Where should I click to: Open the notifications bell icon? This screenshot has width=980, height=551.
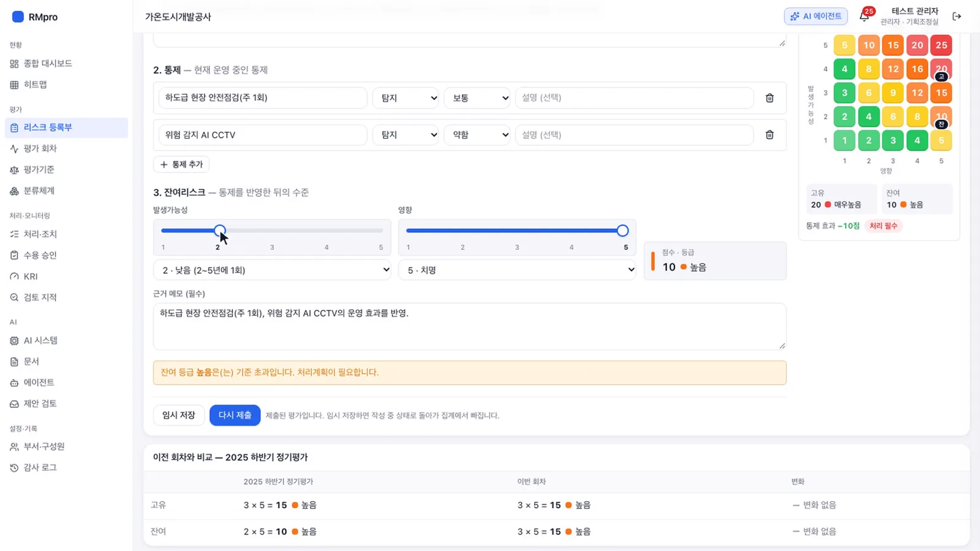tap(864, 17)
